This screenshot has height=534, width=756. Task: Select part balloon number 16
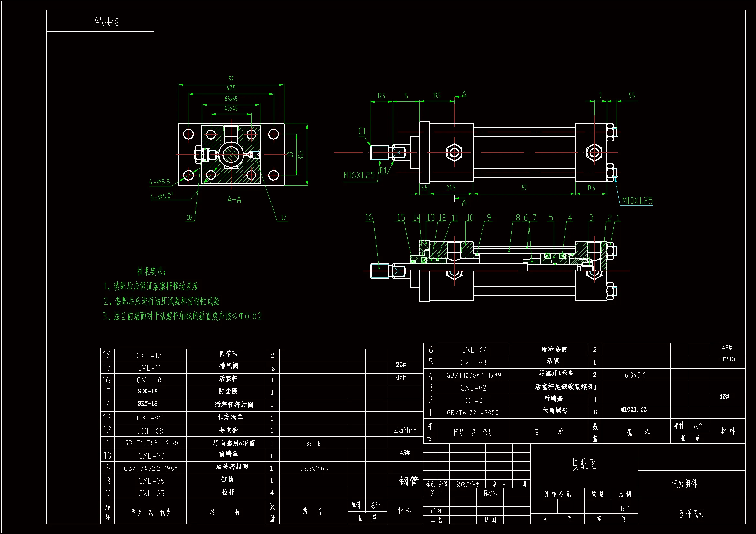(369, 217)
